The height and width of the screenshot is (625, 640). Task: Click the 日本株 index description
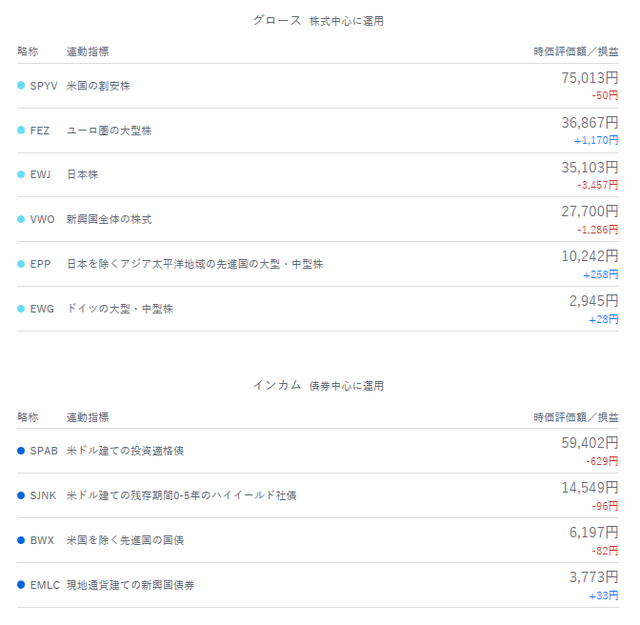(x=82, y=175)
